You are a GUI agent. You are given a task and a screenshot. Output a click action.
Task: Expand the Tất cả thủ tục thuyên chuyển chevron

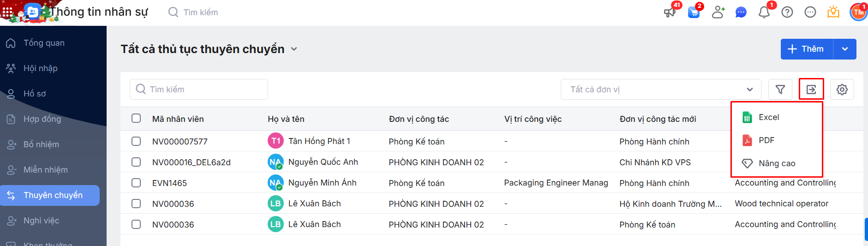294,49
